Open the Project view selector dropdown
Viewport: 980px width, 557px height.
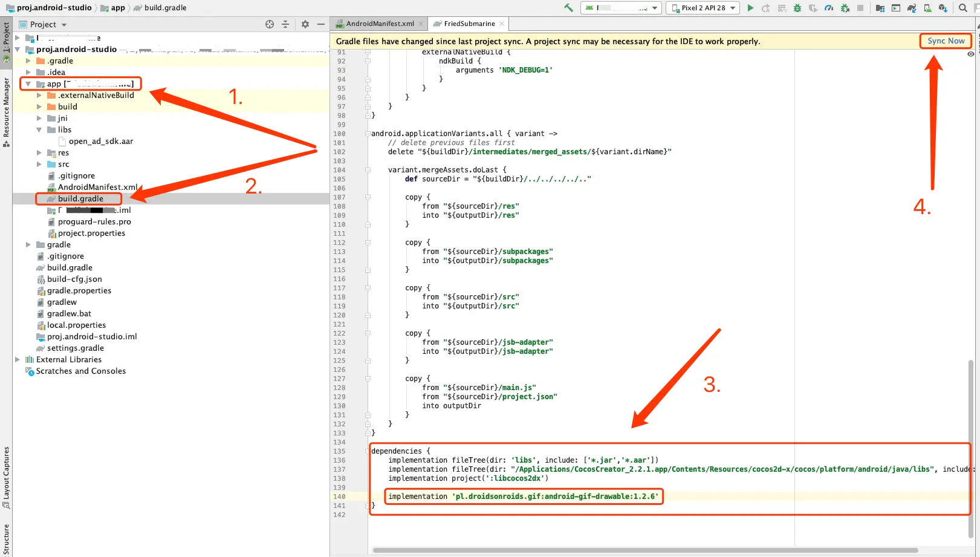tap(43, 24)
